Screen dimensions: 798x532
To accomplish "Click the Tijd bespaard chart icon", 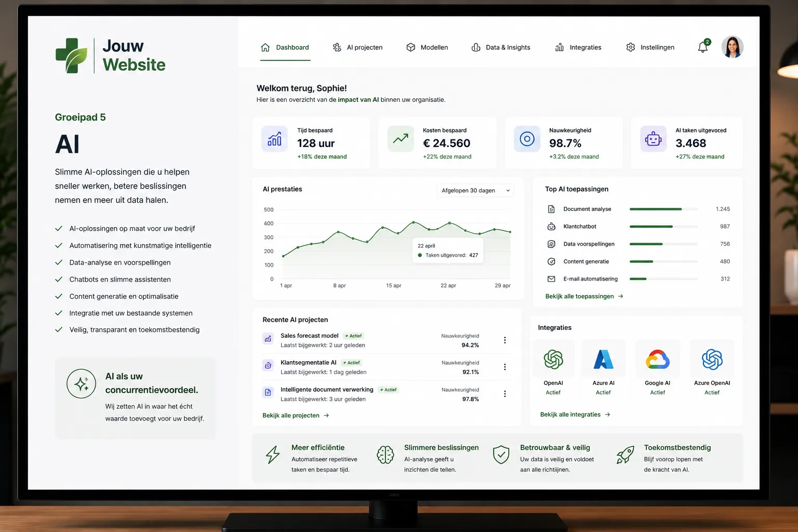I will (x=274, y=139).
